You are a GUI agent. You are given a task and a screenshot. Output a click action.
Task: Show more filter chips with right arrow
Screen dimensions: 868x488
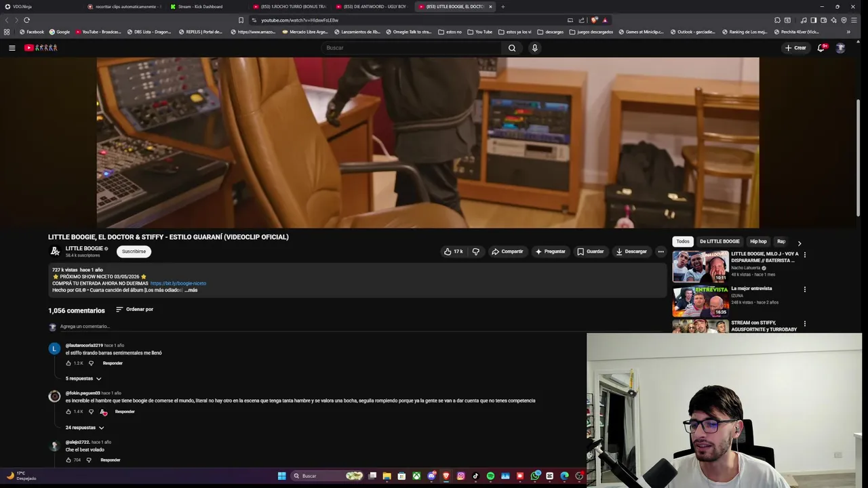coord(799,243)
